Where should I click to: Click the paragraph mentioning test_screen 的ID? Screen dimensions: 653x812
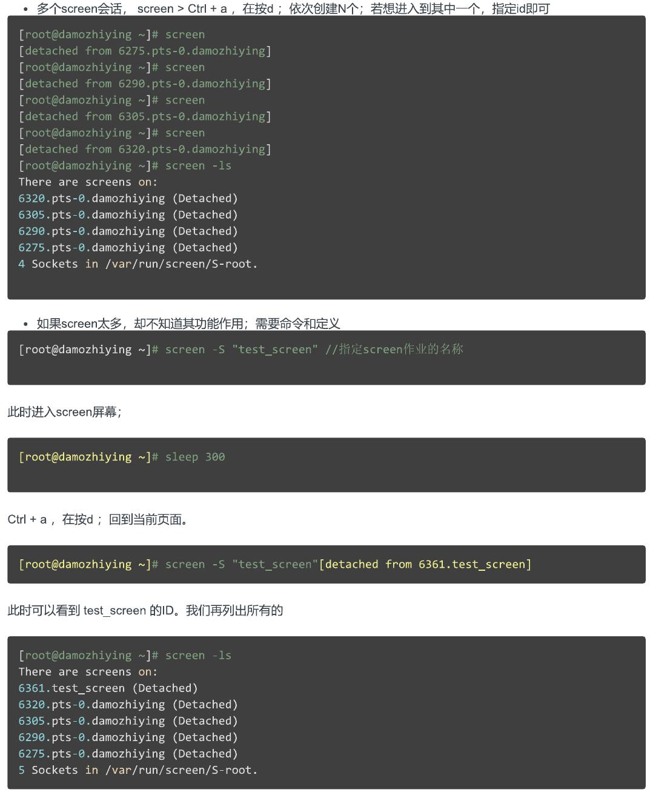coord(145,611)
